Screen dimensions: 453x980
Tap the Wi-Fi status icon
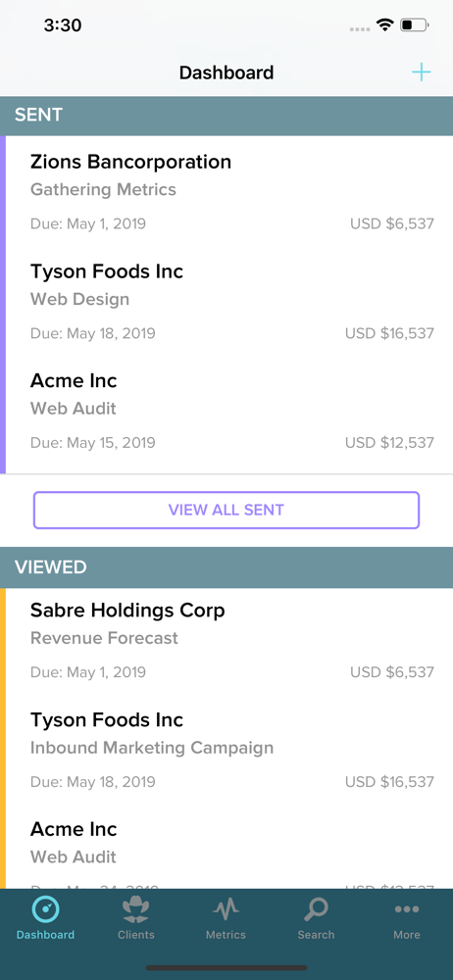click(384, 25)
